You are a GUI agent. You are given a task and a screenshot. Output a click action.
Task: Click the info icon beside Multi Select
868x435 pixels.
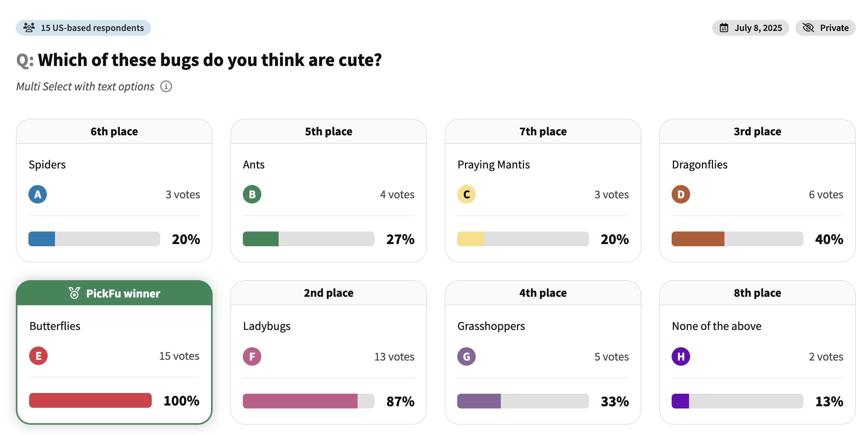tap(166, 86)
